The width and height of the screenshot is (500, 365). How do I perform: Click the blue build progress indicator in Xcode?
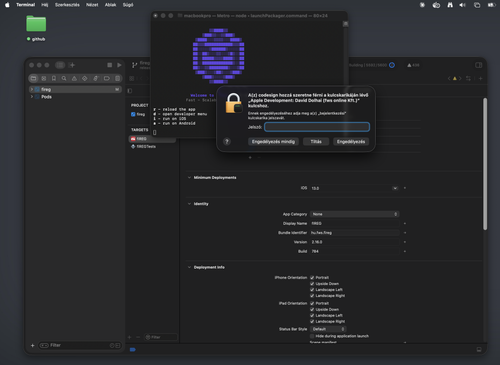pos(392,65)
